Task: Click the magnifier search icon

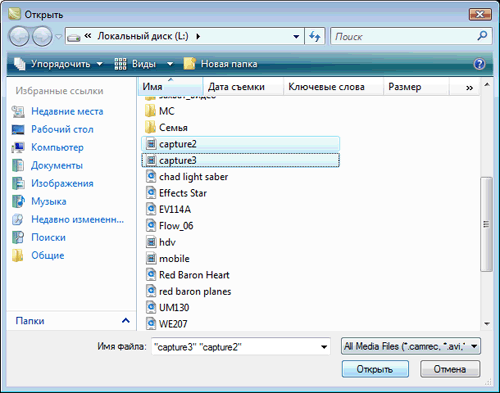Action: coord(482,36)
